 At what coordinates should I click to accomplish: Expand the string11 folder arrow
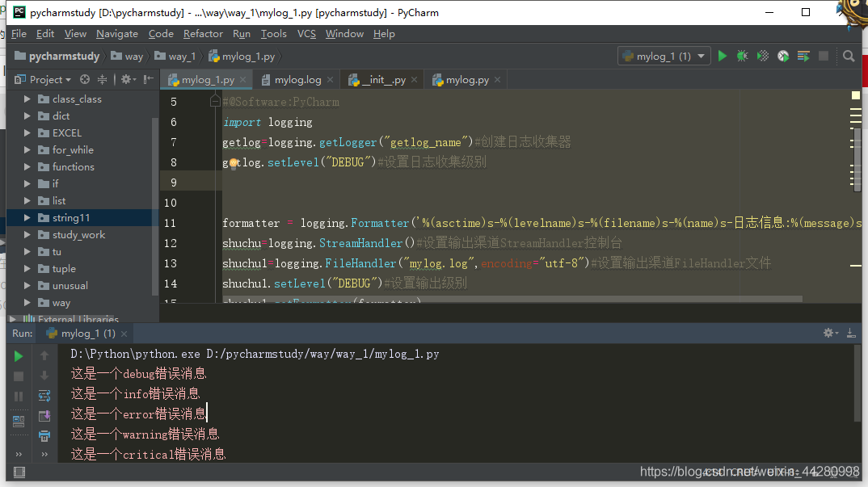[x=27, y=218]
